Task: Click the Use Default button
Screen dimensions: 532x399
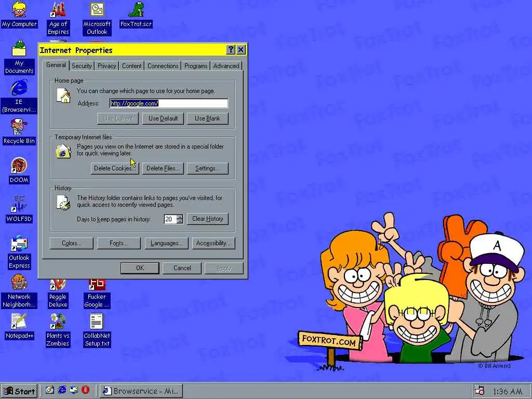Action: pyautogui.click(x=163, y=118)
